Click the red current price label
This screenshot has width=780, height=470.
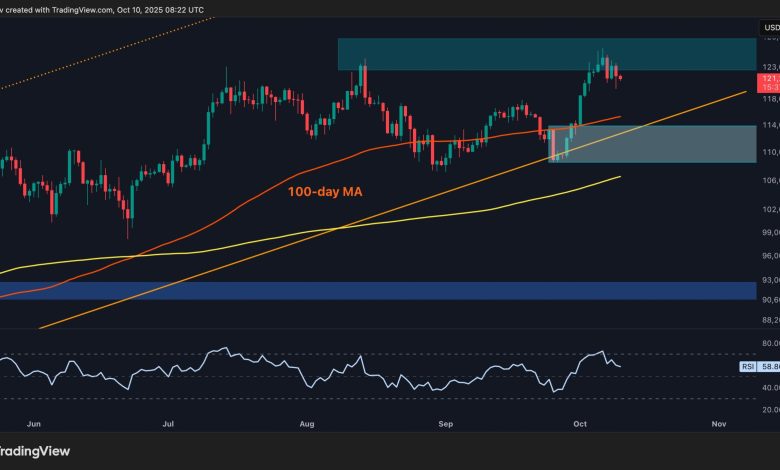point(767,80)
